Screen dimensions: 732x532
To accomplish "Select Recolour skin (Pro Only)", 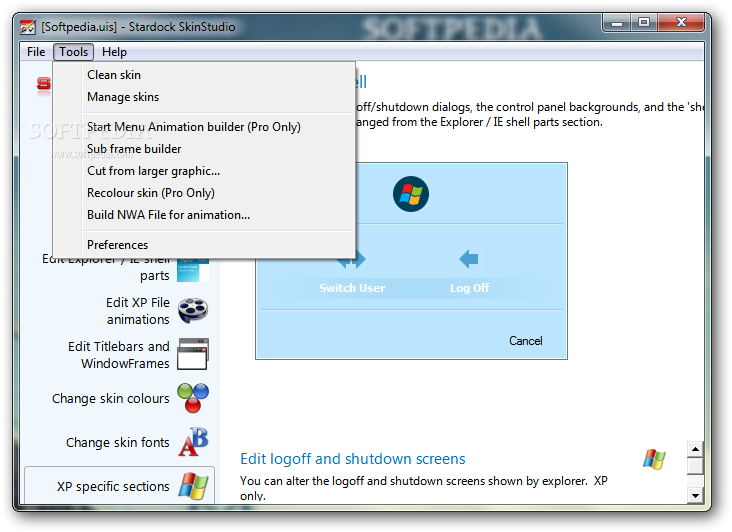I will coord(204,193).
